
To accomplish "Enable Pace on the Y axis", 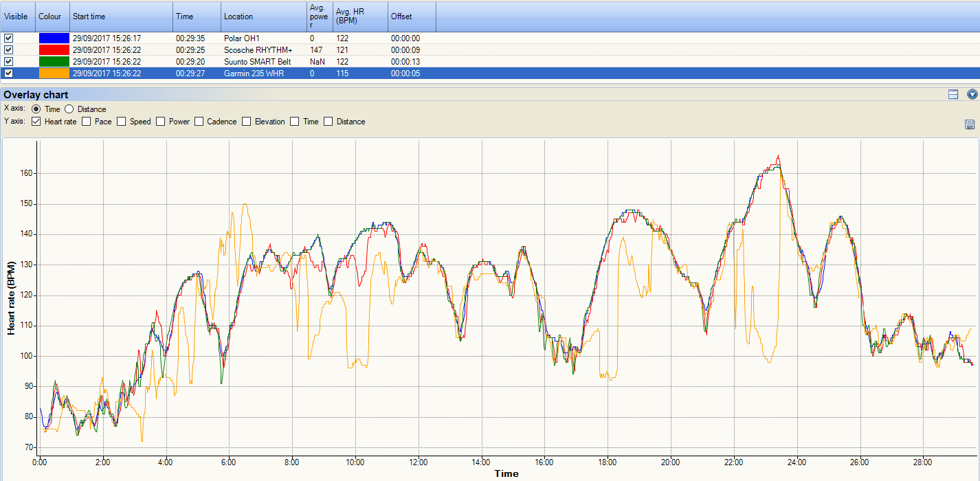I will point(86,121).
